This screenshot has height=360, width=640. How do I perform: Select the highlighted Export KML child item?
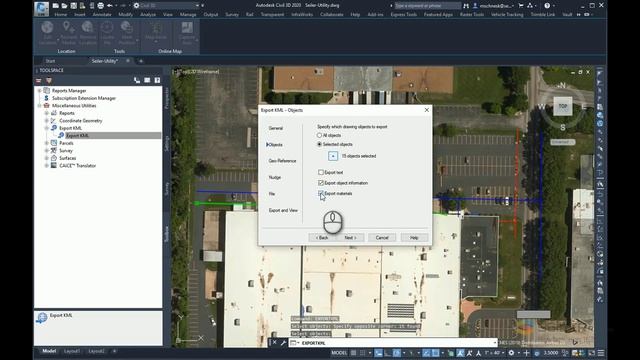point(77,136)
